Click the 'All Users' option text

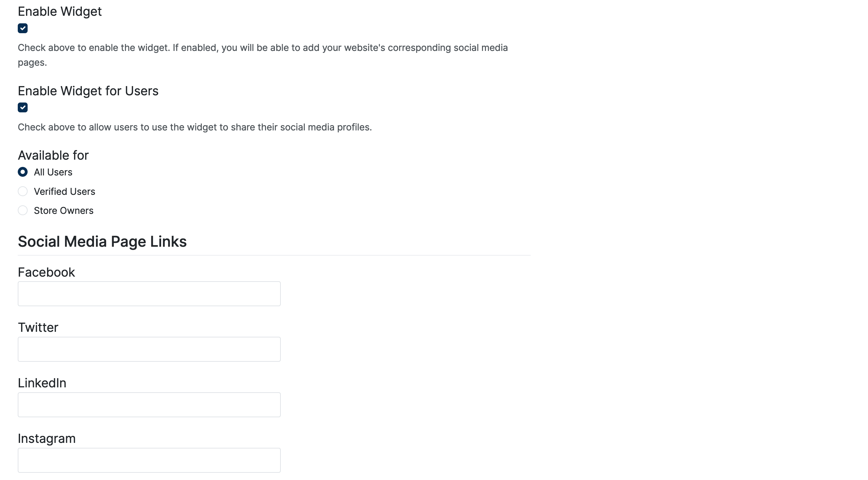(x=53, y=172)
